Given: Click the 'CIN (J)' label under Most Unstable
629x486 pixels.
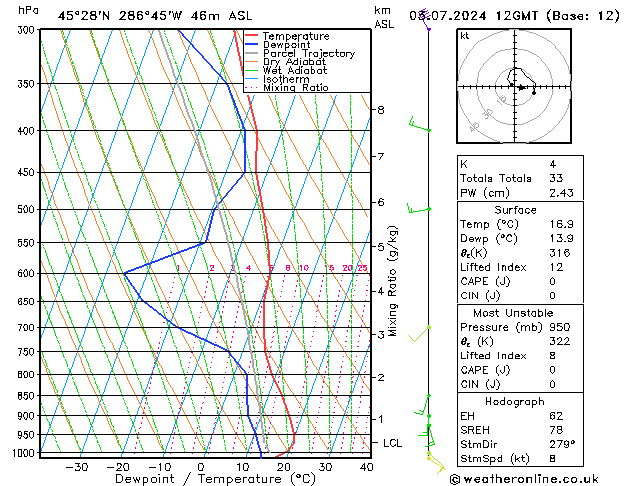Looking at the screenshot, I should click(x=480, y=385).
